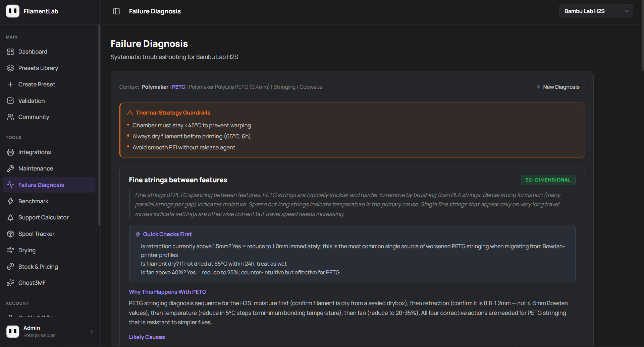Click 'Always dry filament before printing' guardrail

point(192,137)
